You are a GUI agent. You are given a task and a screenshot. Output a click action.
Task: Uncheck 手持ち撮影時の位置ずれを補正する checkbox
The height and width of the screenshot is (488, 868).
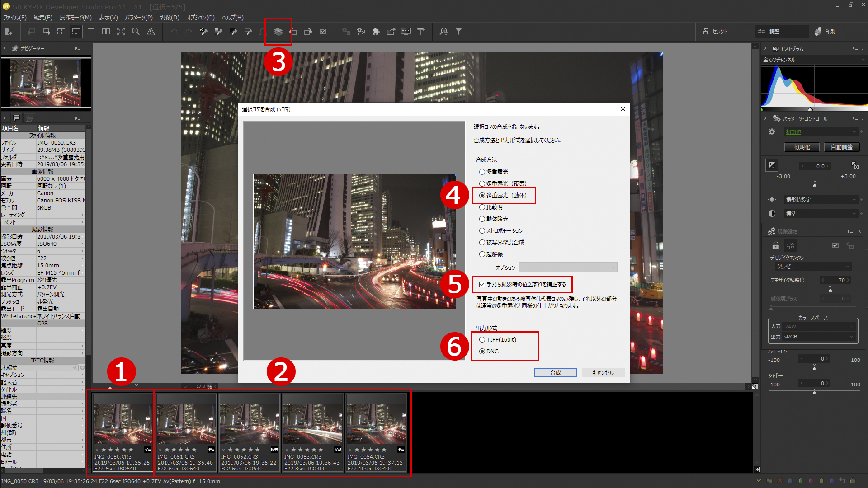pyautogui.click(x=482, y=285)
